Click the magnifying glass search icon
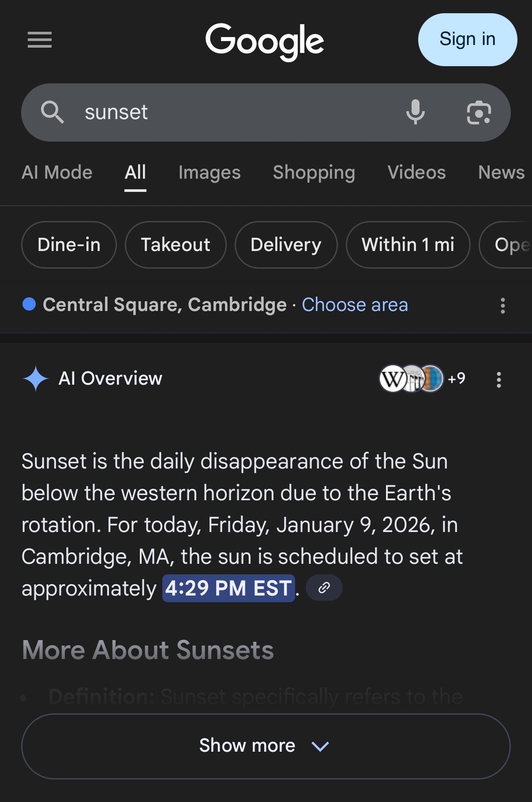This screenshot has height=802, width=532. 52,112
